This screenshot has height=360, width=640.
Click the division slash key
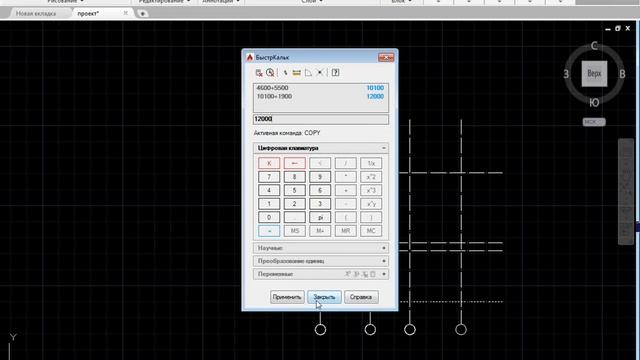(x=345, y=163)
